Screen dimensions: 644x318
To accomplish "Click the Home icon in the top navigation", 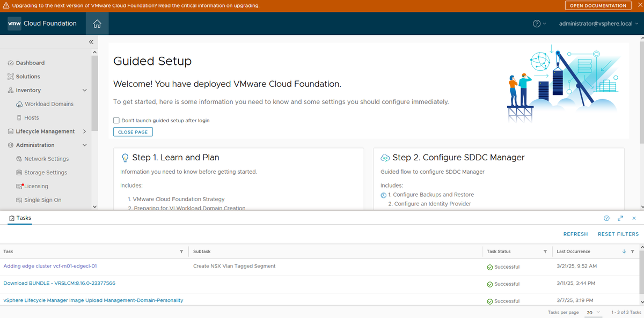I will coord(97,24).
